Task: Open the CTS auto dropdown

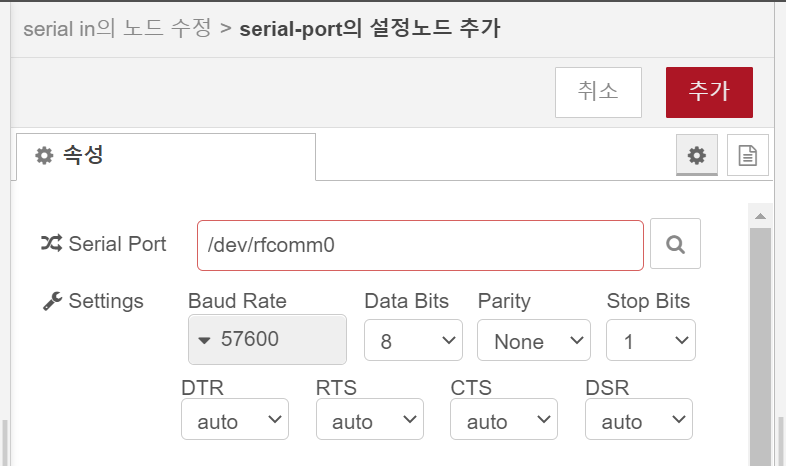Action: pyautogui.click(x=504, y=419)
